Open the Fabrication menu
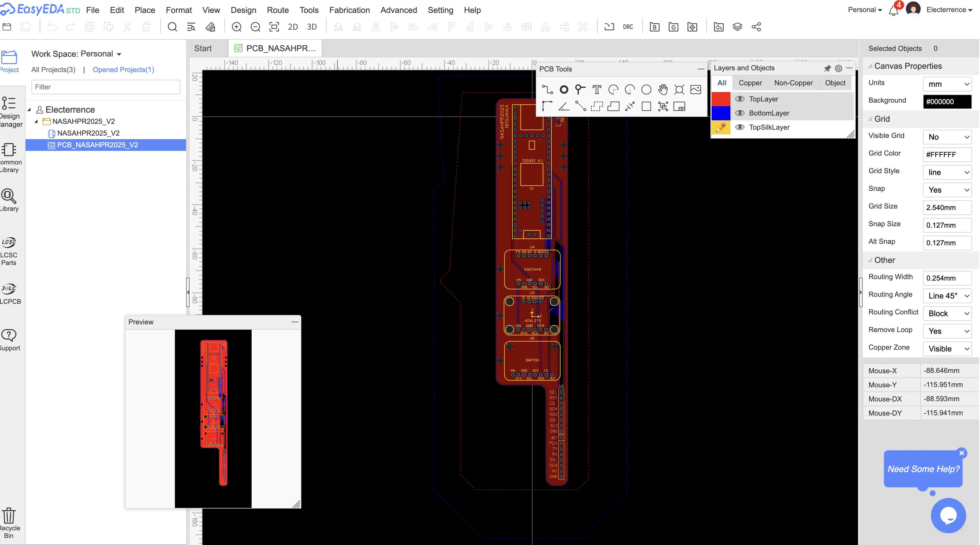Image resolution: width=980 pixels, height=545 pixels. pos(349,10)
